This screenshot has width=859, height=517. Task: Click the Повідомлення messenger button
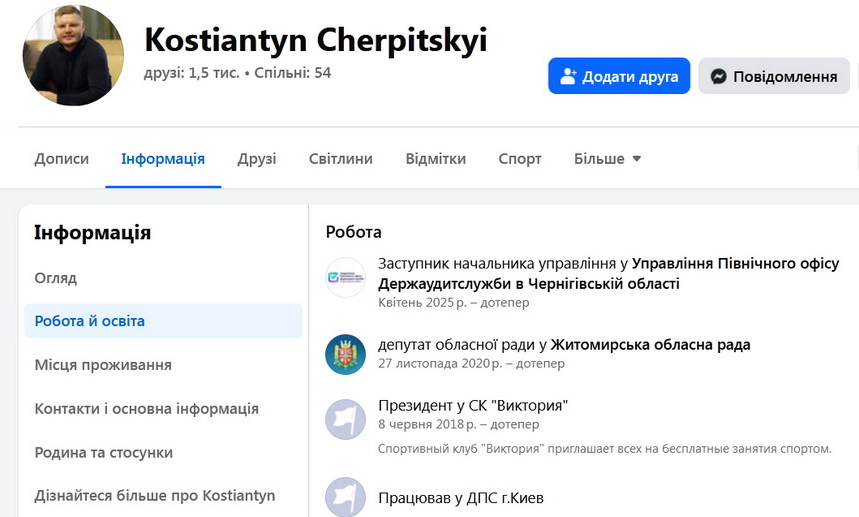pyautogui.click(x=774, y=76)
